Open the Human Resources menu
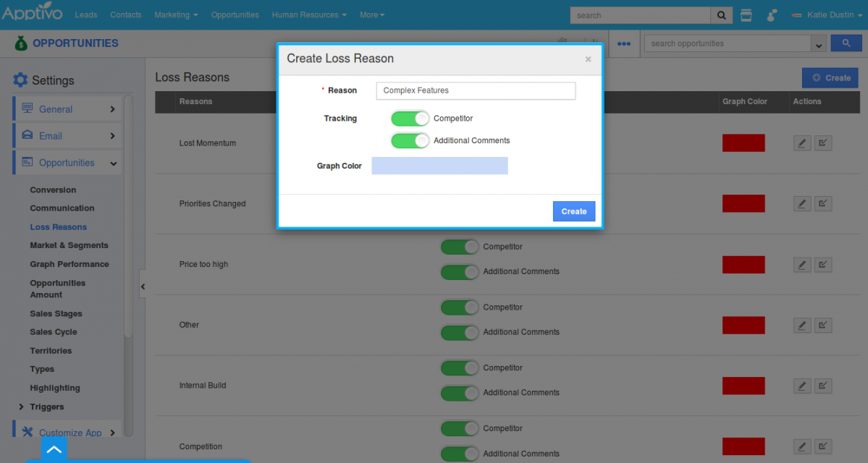Image resolution: width=868 pixels, height=463 pixels. (308, 15)
